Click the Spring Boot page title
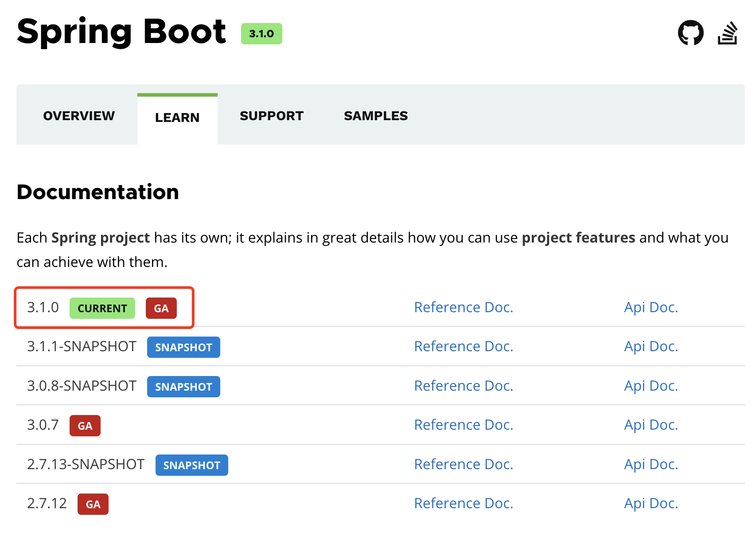Screen dimensions: 756x533 click(x=121, y=32)
